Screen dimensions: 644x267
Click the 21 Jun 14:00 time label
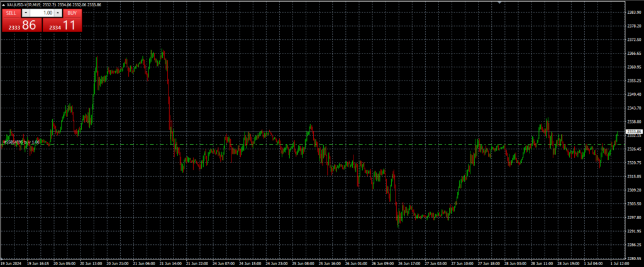(171, 263)
